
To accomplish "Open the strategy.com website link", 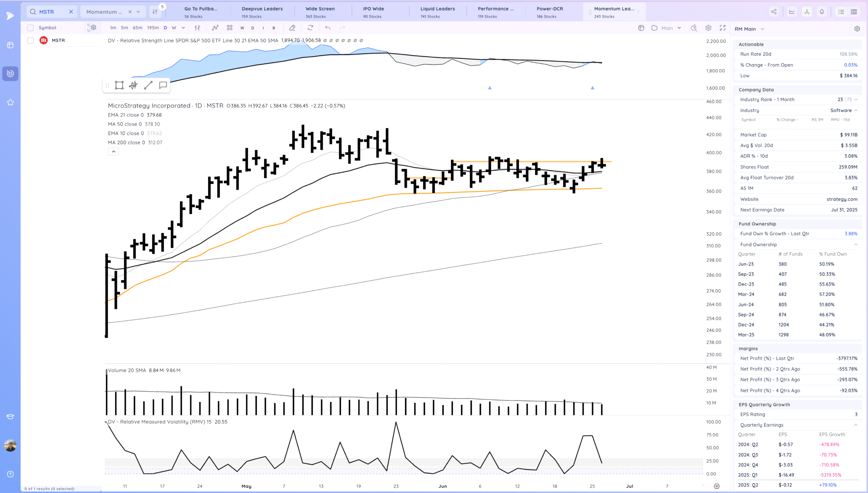I will (842, 199).
